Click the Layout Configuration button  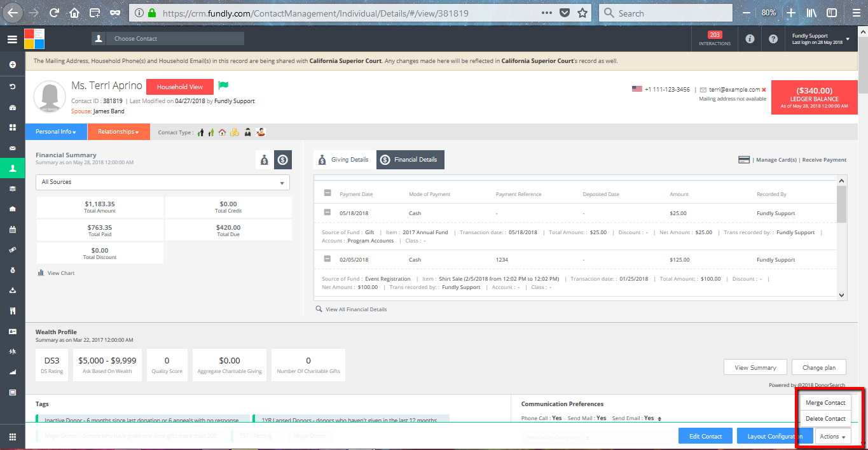pyautogui.click(x=775, y=436)
